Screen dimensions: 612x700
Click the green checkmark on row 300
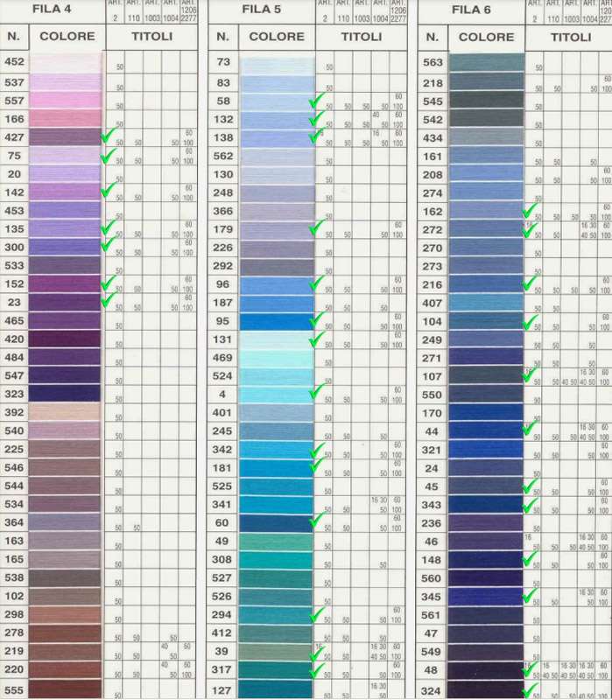108,247
